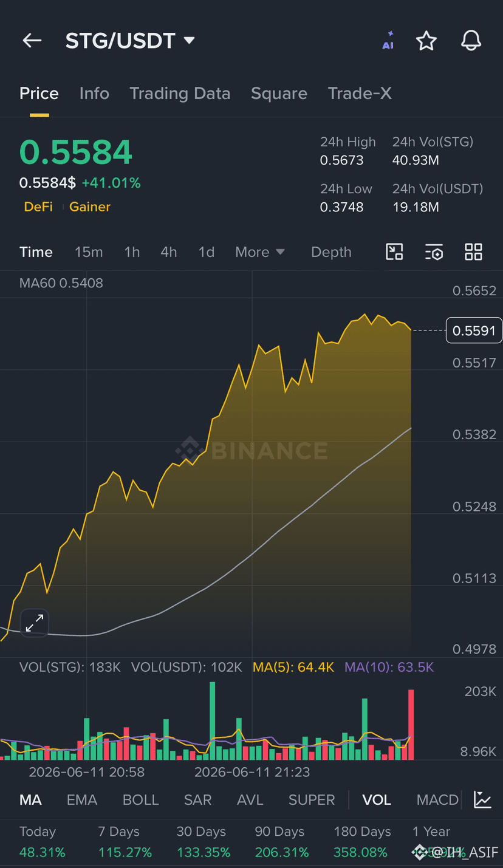Open the Trading Data tab
The image size is (503, 868).
point(180,94)
